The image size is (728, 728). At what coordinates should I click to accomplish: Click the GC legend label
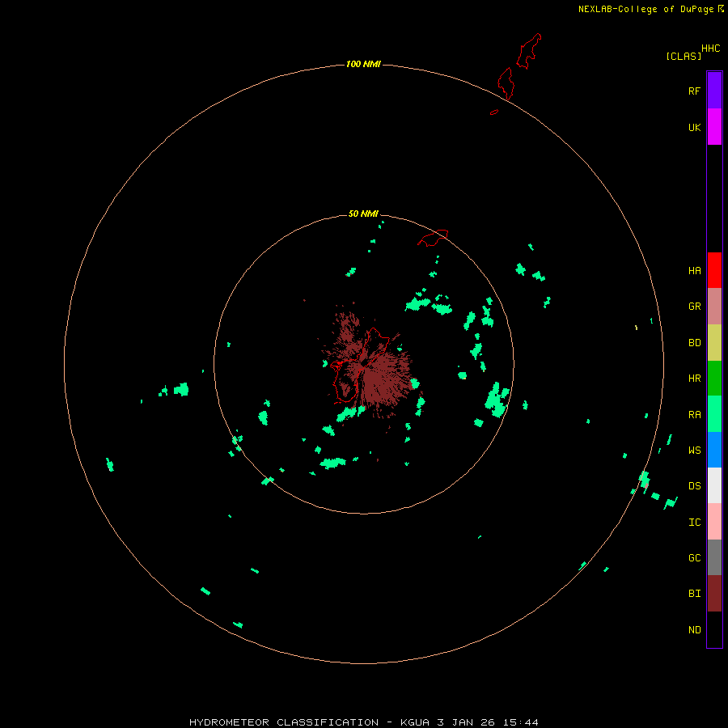pos(694,558)
